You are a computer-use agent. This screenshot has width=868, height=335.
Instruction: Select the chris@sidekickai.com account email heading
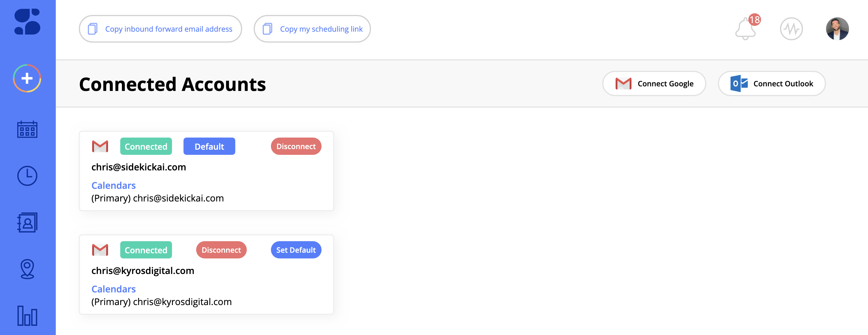coord(139,167)
